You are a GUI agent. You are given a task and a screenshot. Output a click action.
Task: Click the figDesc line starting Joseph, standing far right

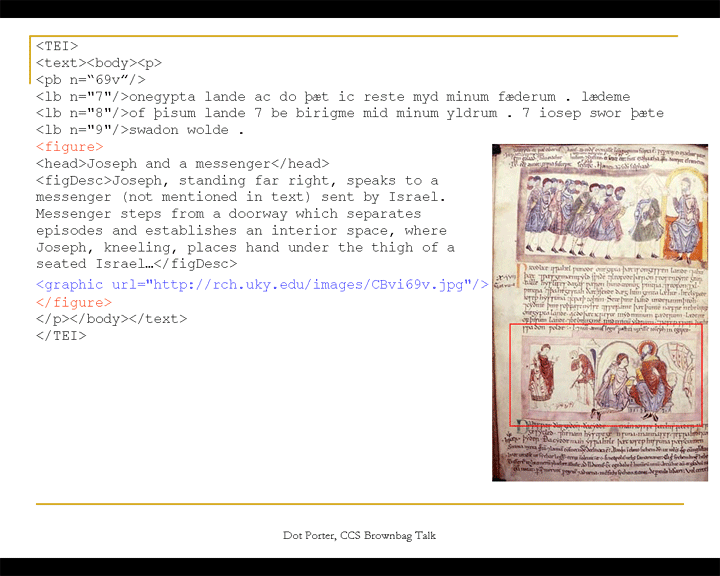pyautogui.click(x=237, y=181)
